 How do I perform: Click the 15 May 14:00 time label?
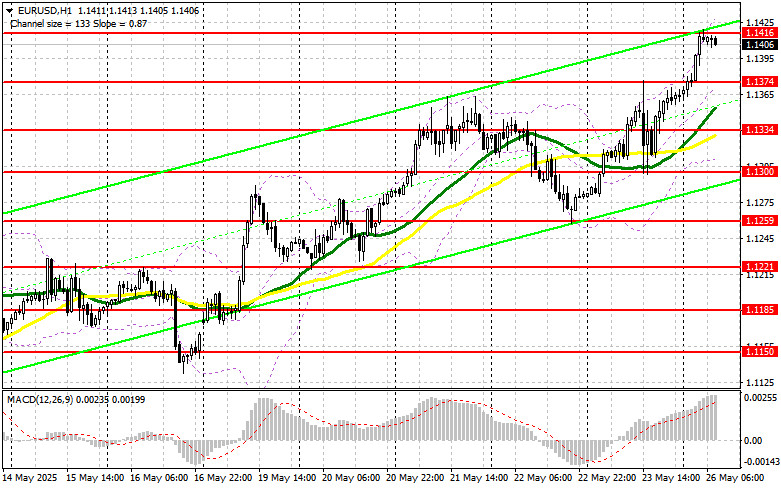tap(96, 478)
